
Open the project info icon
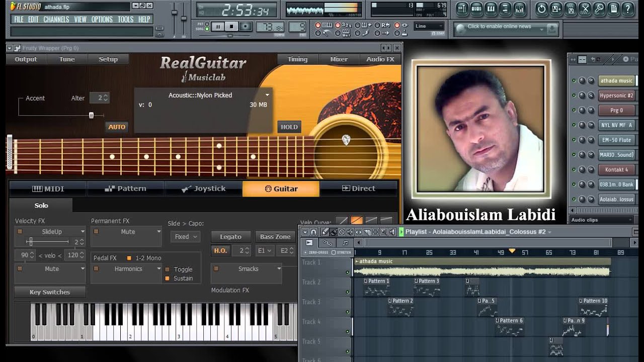613,9
